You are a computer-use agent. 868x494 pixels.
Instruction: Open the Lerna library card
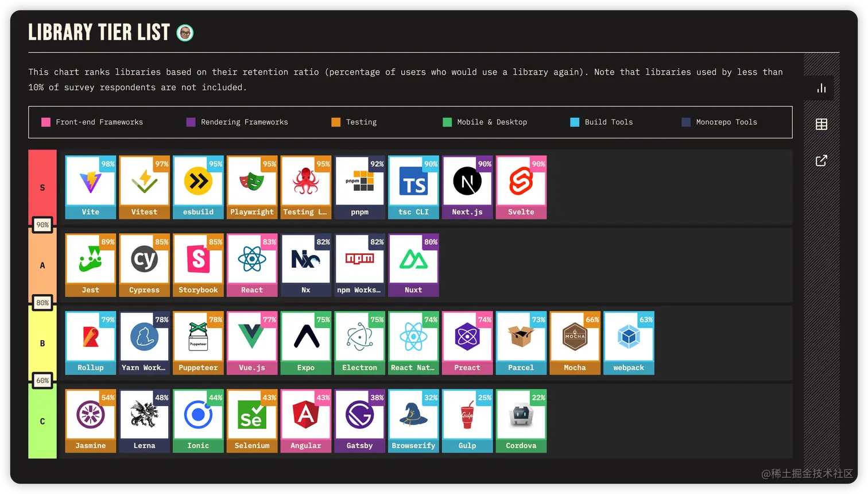coord(144,421)
